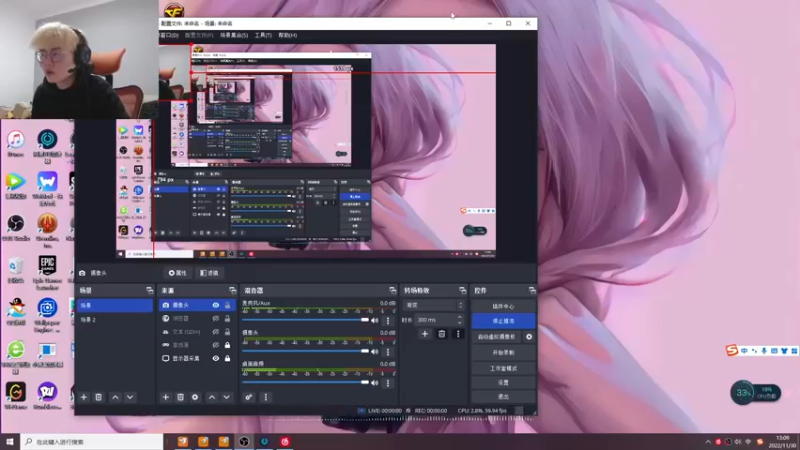This screenshot has width=800, height=450.
Task: Click the Windows taskbar search box
Action: tap(92, 442)
